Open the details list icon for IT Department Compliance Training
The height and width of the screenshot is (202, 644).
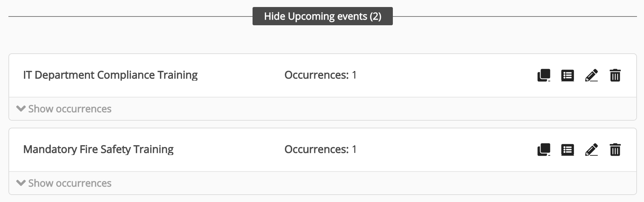pyautogui.click(x=568, y=75)
